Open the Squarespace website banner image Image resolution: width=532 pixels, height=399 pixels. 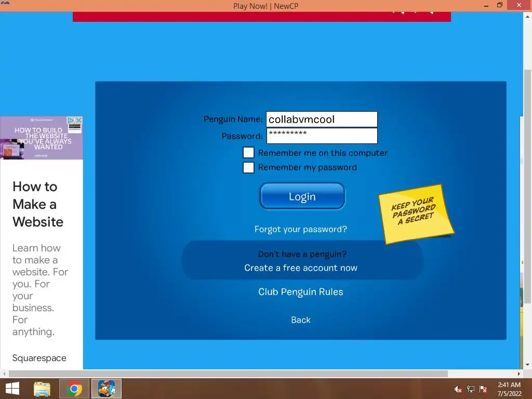pos(42,138)
